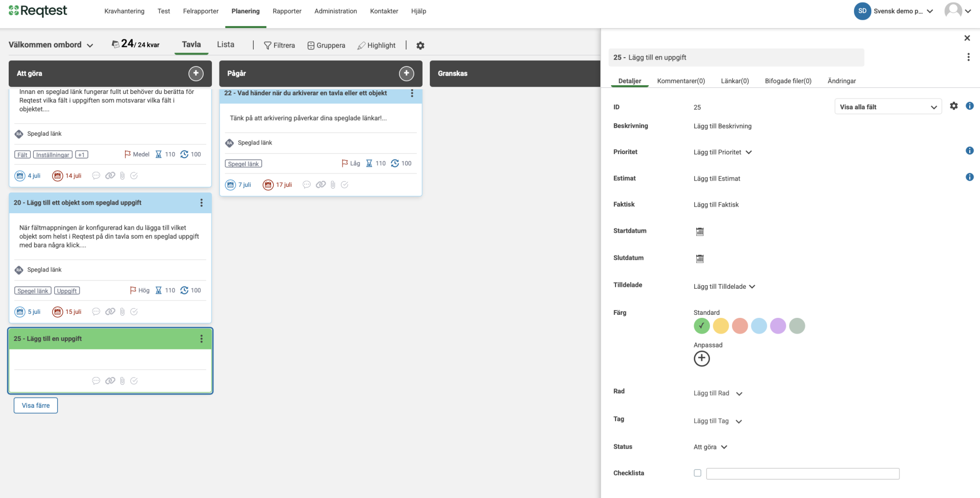The height and width of the screenshot is (498, 980).
Task: Add a card in Pågår column
Action: click(406, 73)
